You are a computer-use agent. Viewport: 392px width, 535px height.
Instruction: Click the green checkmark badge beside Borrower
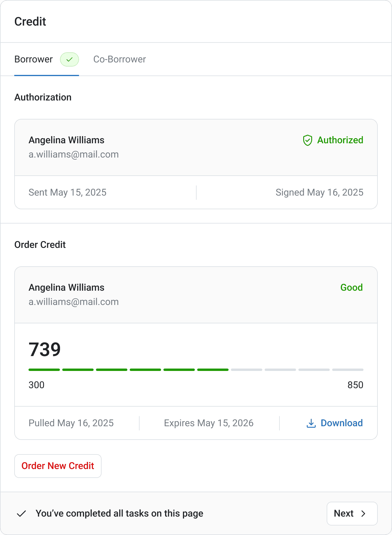(x=69, y=59)
